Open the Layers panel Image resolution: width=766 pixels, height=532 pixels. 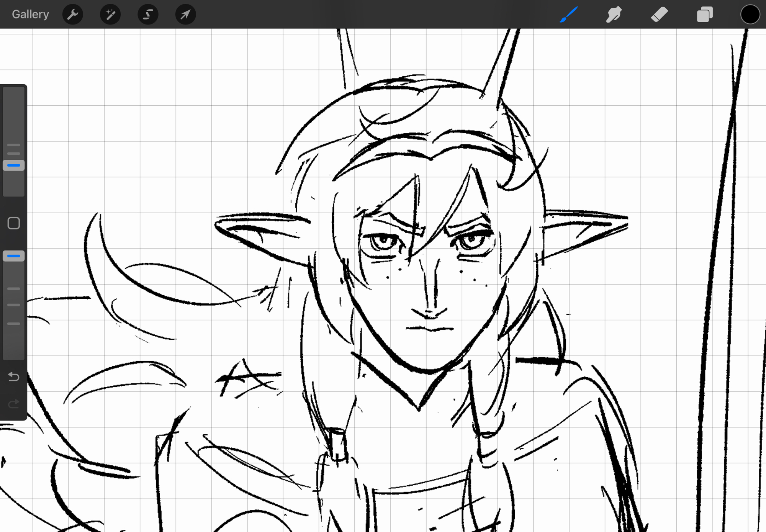[704, 14]
